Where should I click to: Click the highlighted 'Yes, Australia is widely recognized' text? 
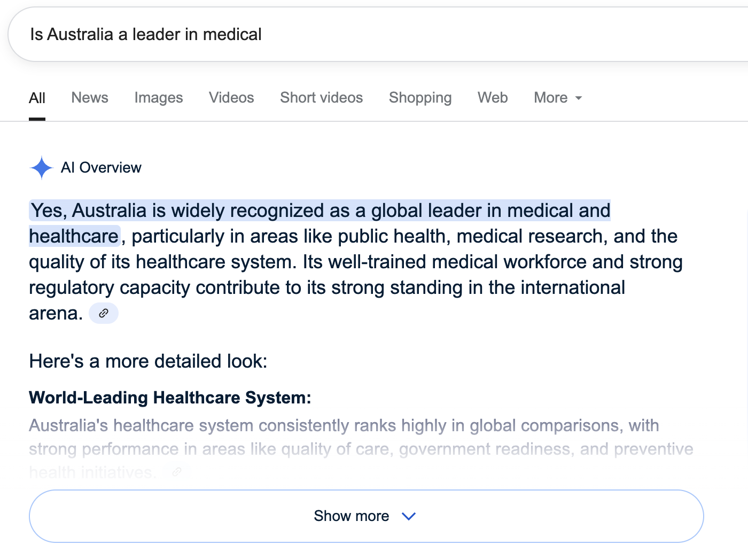(x=320, y=223)
